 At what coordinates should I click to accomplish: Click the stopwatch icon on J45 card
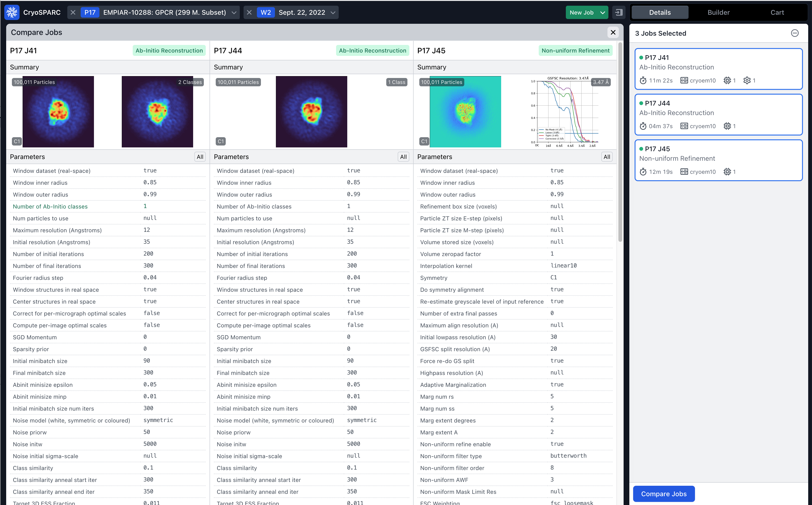tap(643, 172)
